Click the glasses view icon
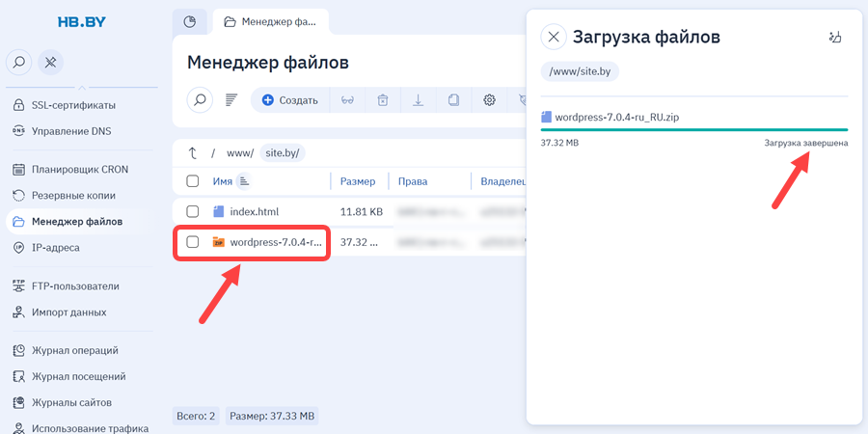Image resolution: width=868 pixels, height=434 pixels. click(x=347, y=100)
